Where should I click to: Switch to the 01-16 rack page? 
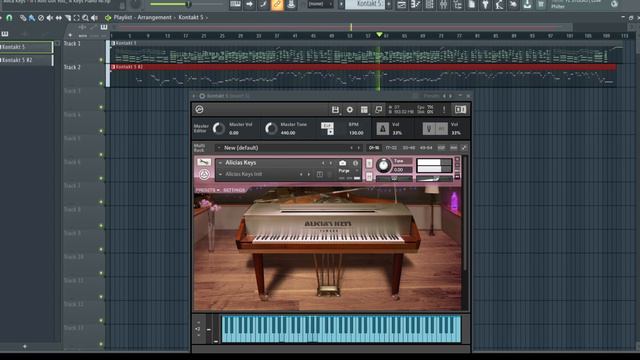[374, 148]
